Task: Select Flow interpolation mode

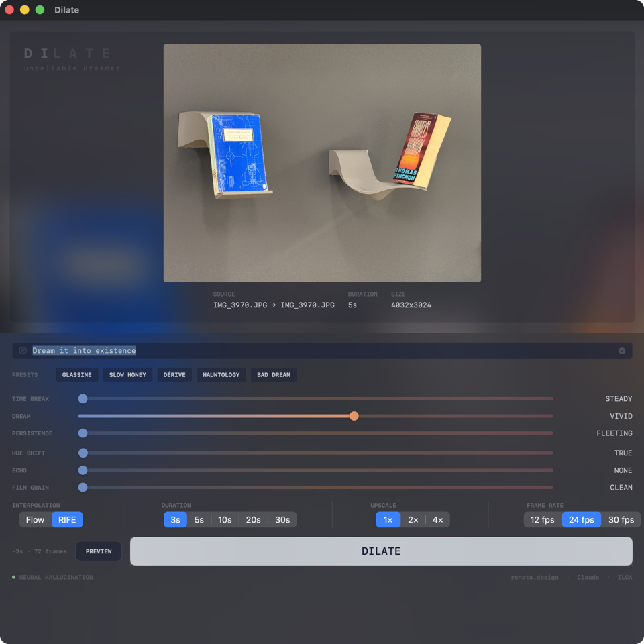Action: pyautogui.click(x=36, y=520)
